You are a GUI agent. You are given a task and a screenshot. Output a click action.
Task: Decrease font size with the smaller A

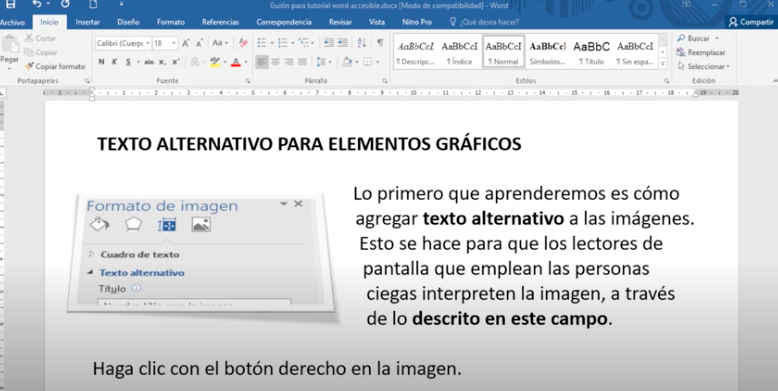click(x=199, y=43)
